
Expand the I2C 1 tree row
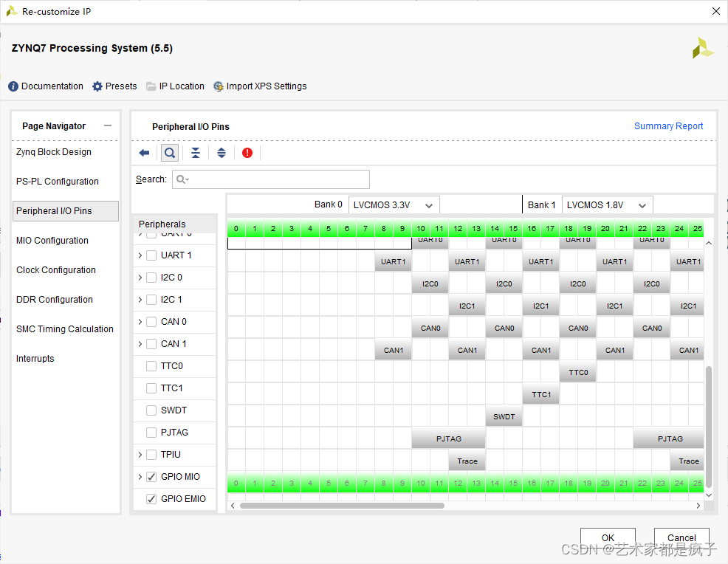click(x=140, y=300)
